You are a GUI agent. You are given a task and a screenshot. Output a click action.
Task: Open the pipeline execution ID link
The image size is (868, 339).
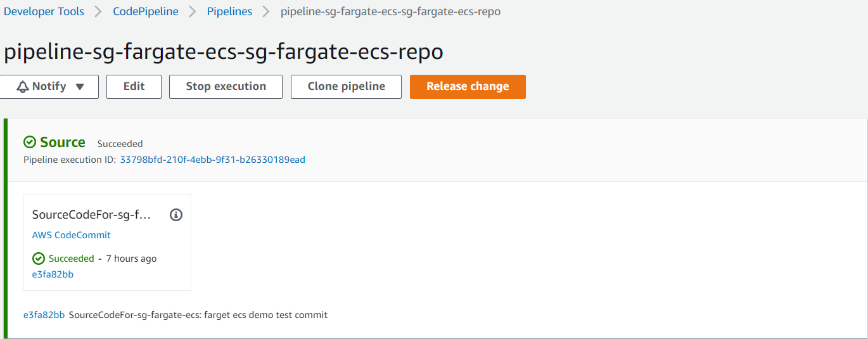tap(212, 160)
